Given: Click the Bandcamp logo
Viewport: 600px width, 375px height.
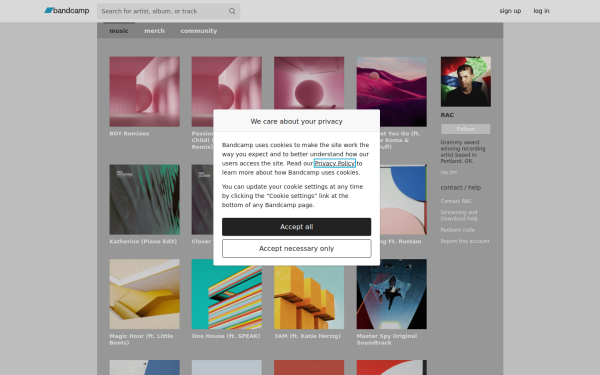Looking at the screenshot, I should (x=67, y=11).
